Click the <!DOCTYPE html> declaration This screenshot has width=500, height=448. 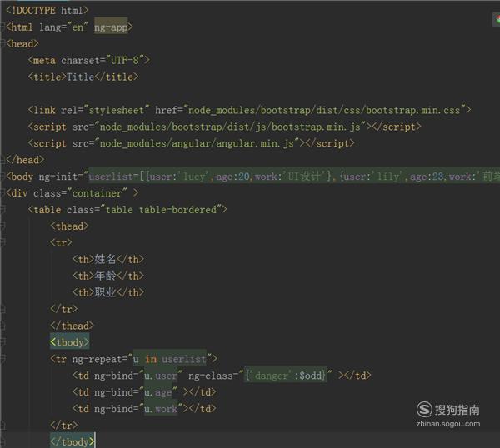(x=47, y=11)
